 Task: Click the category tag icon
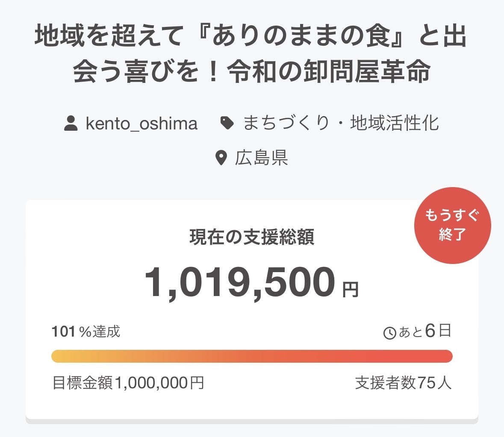tap(227, 123)
